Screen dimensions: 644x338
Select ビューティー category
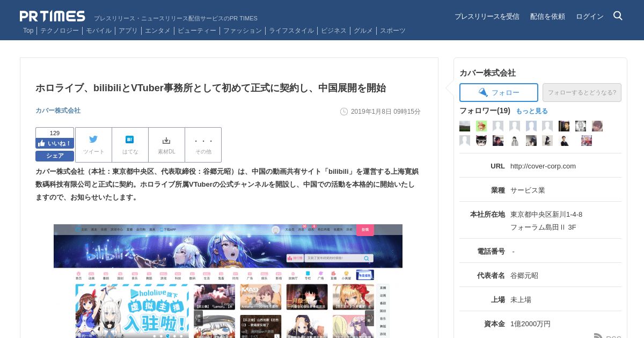pyautogui.click(x=197, y=31)
